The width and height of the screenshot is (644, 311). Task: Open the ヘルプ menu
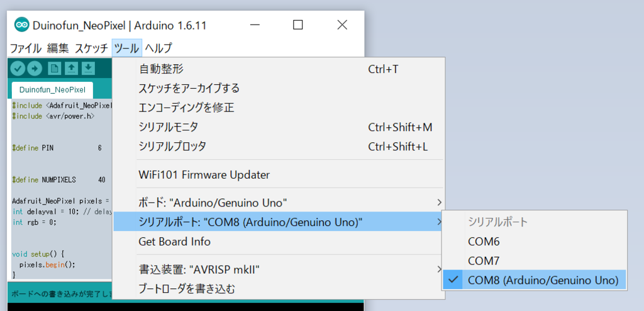158,48
